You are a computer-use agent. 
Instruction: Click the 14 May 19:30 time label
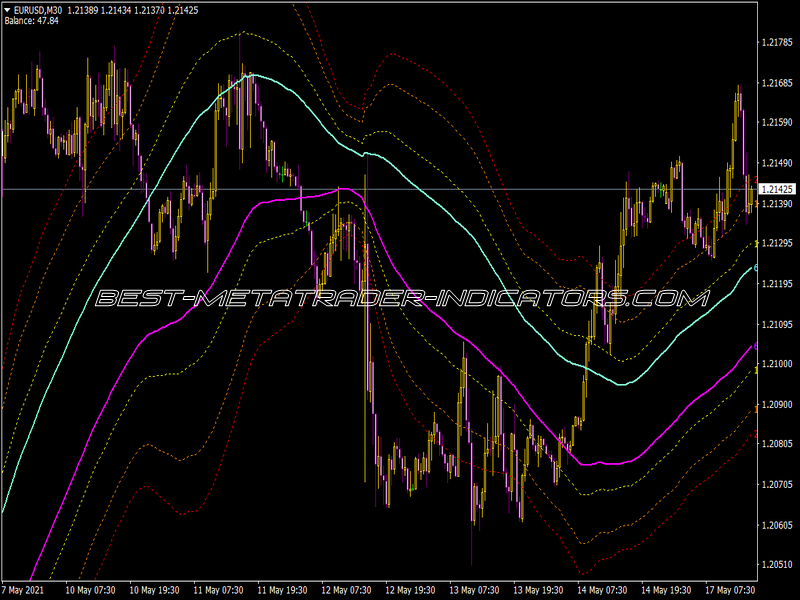pos(666,590)
